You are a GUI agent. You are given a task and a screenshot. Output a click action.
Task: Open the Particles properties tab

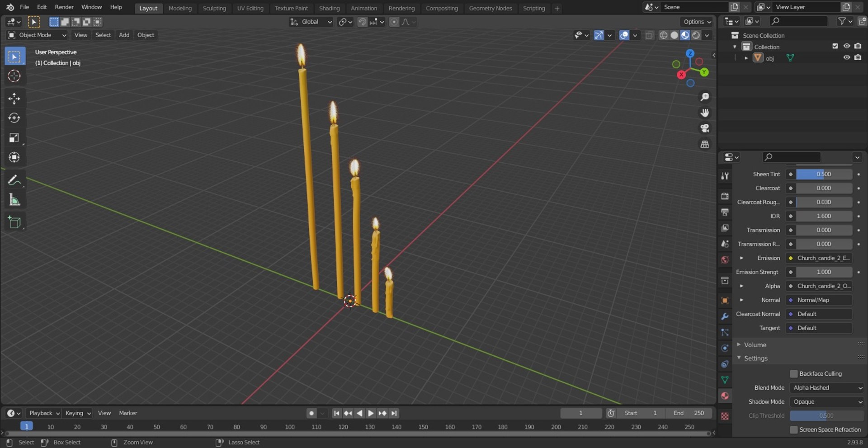pyautogui.click(x=725, y=332)
